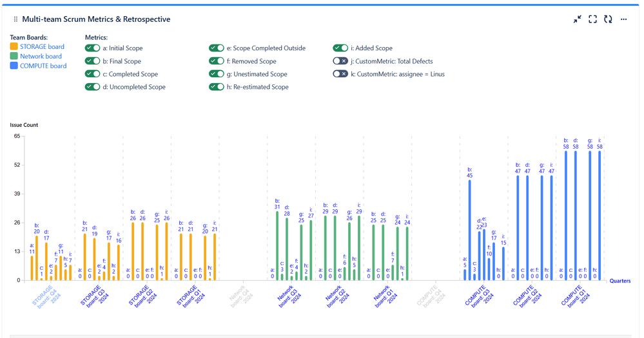
Task: Toggle Scope Completed Outside metric
Action: pyautogui.click(x=217, y=48)
